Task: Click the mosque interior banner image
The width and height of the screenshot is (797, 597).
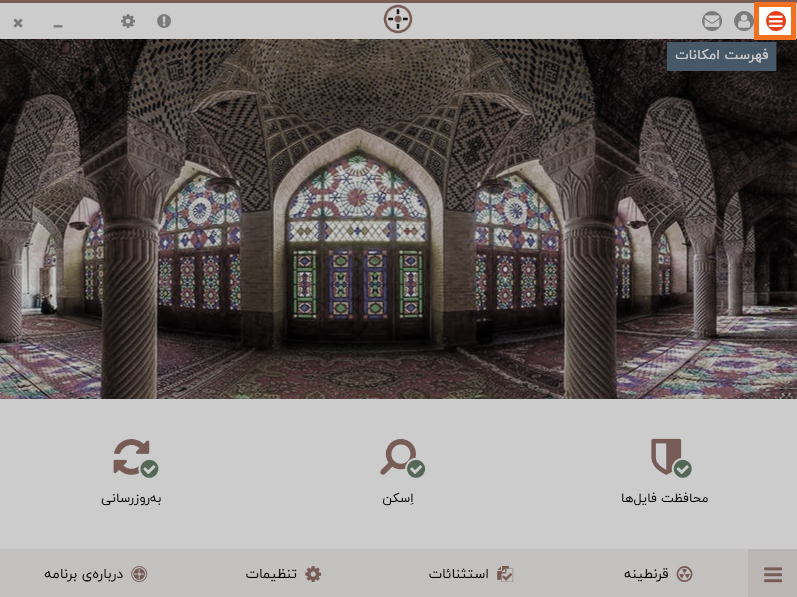Action: 398,219
